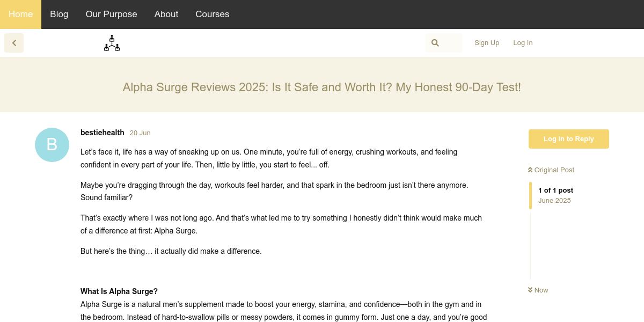Image resolution: width=644 pixels, height=322 pixels.
Task: Click Log In to Reply button
Action: (569, 139)
